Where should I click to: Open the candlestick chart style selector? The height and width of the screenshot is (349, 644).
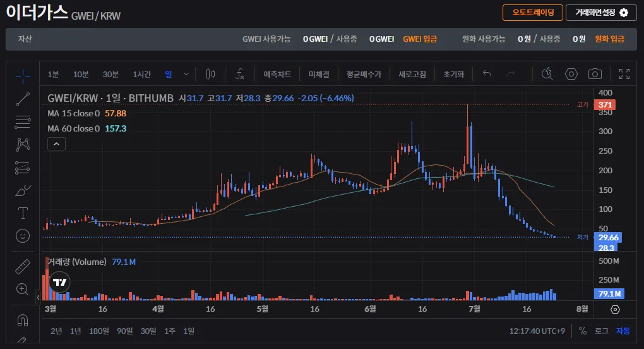coord(210,74)
